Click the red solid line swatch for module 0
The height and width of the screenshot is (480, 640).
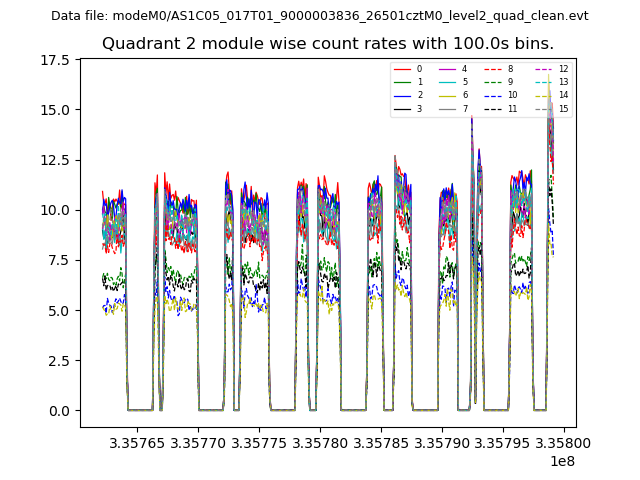403,69
